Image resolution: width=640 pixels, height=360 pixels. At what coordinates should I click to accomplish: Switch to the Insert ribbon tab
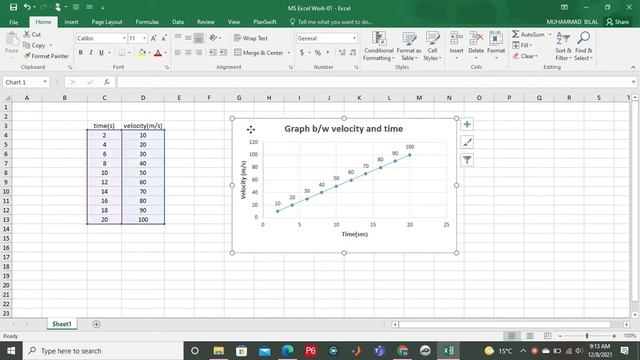point(71,22)
